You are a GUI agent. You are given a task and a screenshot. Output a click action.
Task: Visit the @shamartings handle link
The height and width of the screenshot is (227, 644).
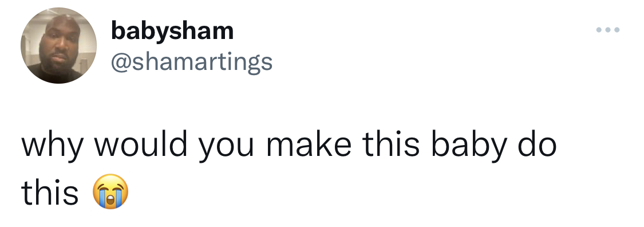click(x=192, y=62)
